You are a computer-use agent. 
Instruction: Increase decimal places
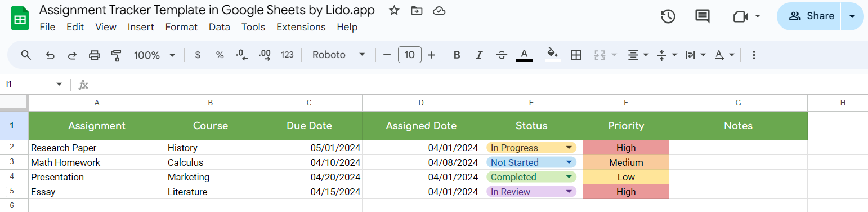(x=265, y=55)
